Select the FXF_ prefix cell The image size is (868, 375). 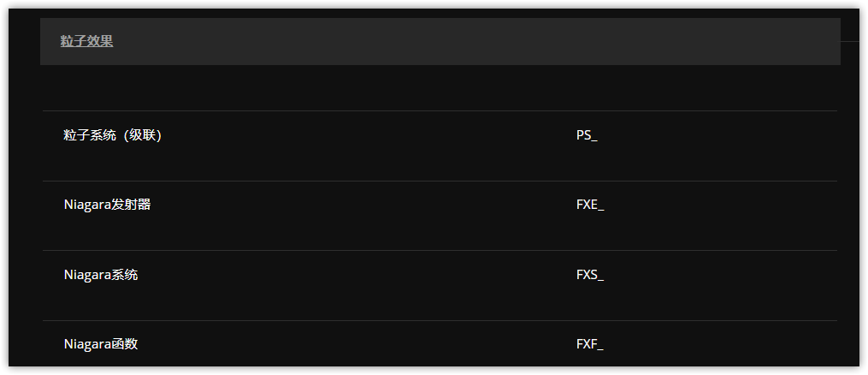coord(590,344)
